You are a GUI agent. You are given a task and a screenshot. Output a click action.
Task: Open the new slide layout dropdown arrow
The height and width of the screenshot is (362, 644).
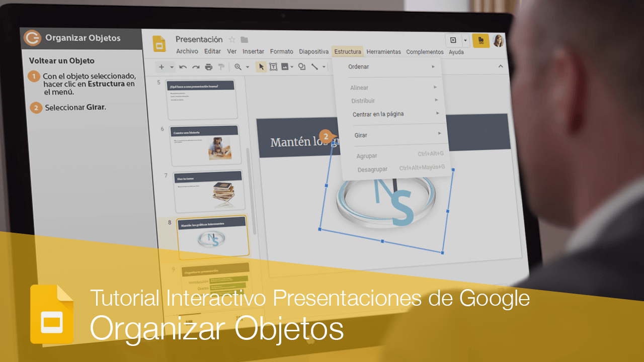(x=172, y=67)
